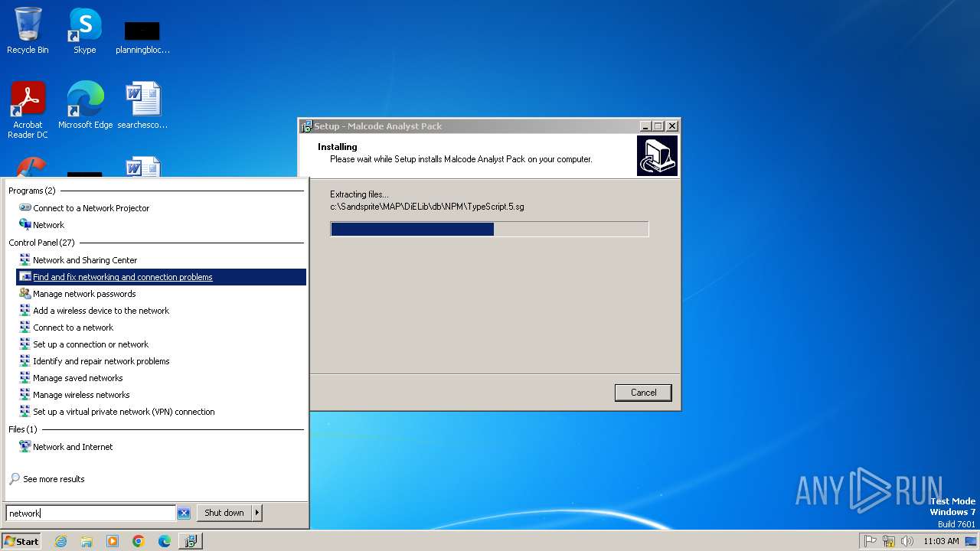Cancel the Malcode Analyst Pack installation
Screen dimensions: 980x551
coord(643,393)
